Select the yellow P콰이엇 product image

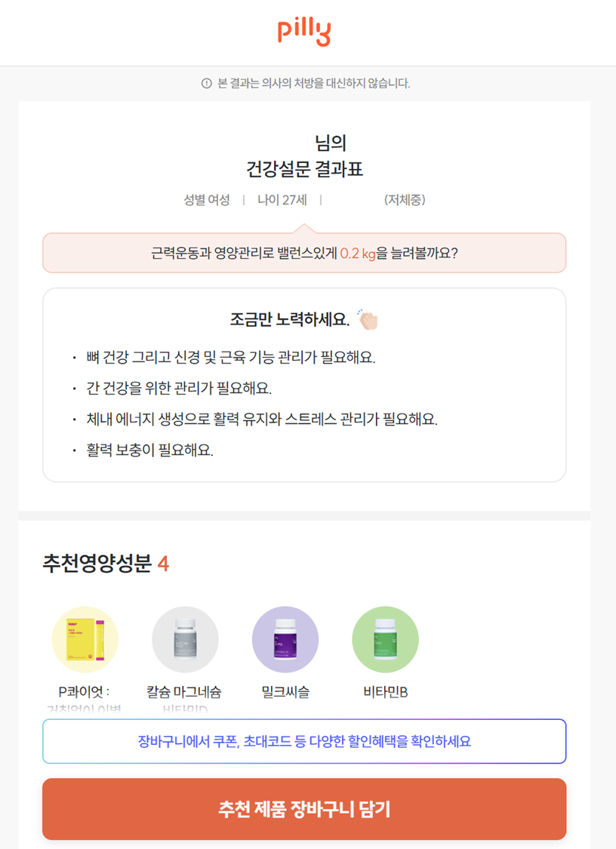85,639
